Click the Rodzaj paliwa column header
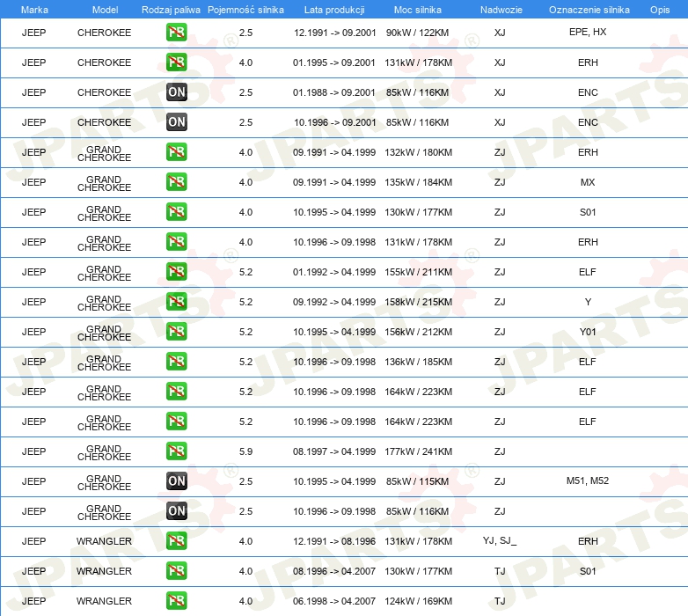 point(171,10)
